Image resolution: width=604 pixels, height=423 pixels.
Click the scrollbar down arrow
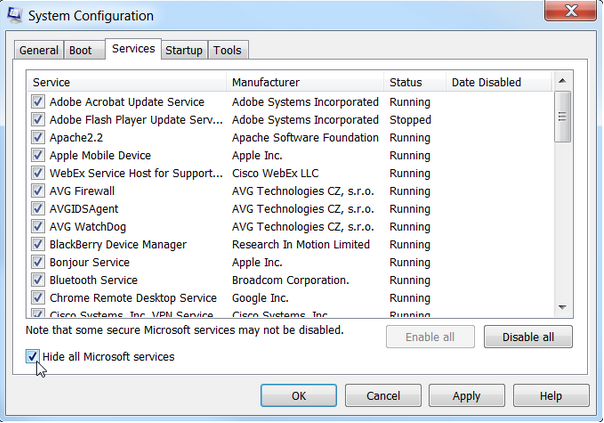point(562,307)
